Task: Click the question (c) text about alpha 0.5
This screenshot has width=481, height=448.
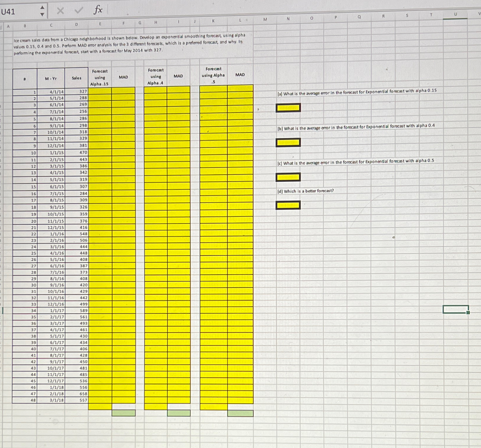Action: [x=356, y=162]
